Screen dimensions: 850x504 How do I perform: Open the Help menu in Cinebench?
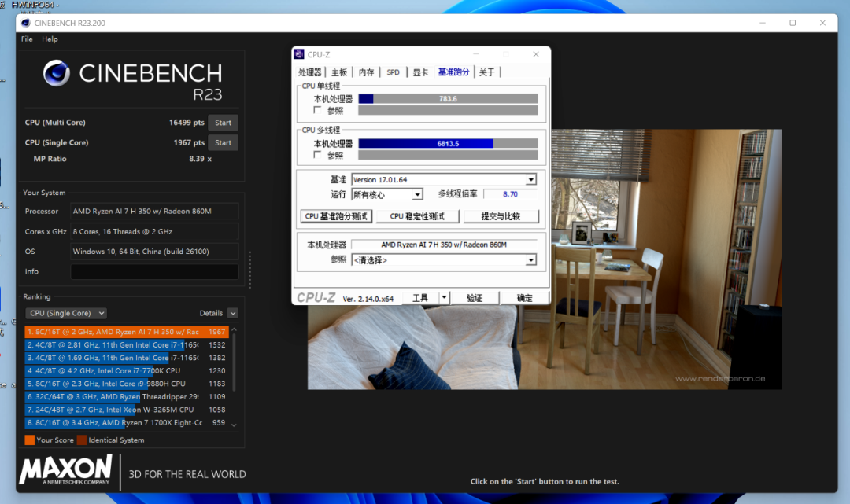pyautogui.click(x=50, y=39)
